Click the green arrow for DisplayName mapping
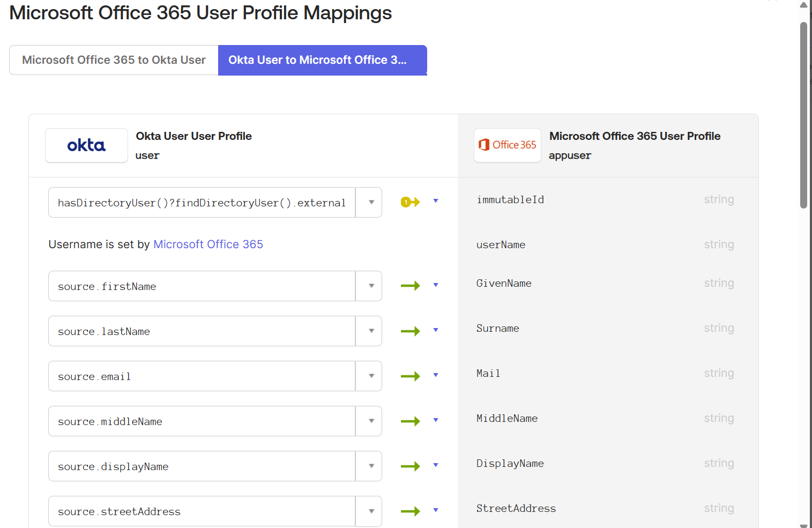This screenshot has width=812, height=528. click(411, 466)
